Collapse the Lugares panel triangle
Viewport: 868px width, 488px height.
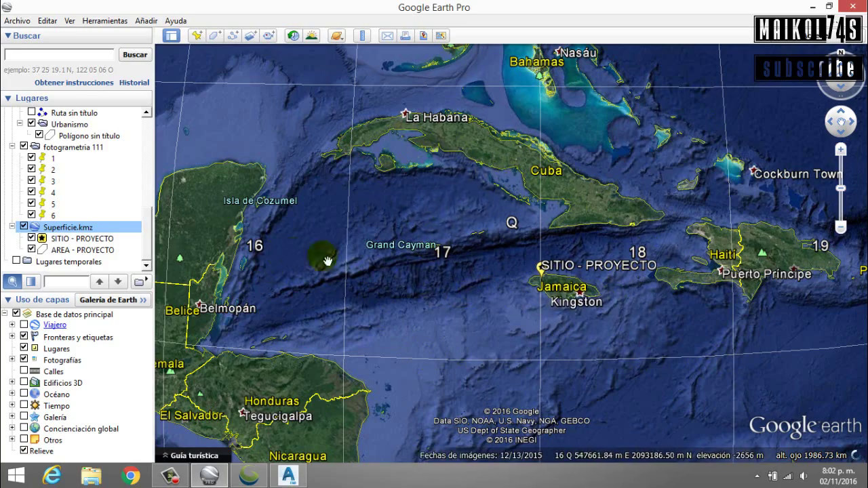click(8, 98)
